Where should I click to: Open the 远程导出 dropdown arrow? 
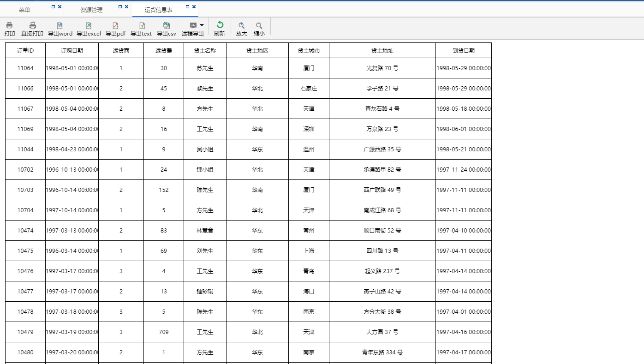coord(202,25)
